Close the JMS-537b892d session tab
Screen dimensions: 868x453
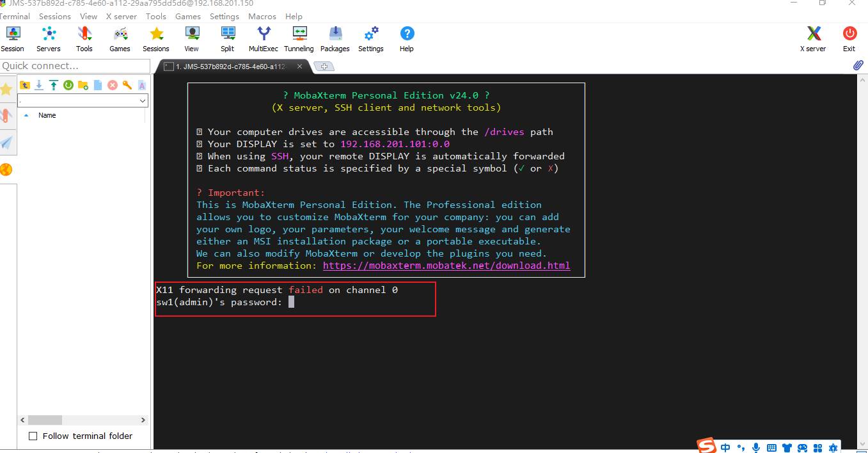tap(300, 67)
